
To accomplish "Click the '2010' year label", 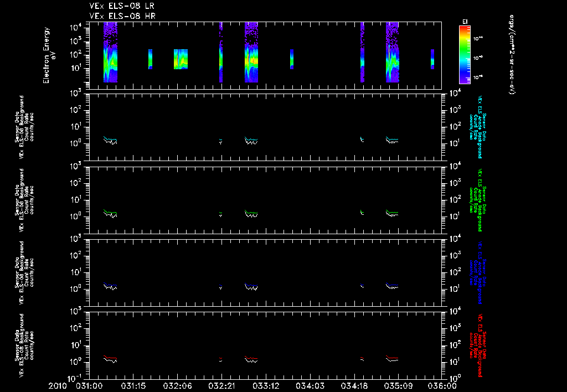I will [x=58, y=386].
